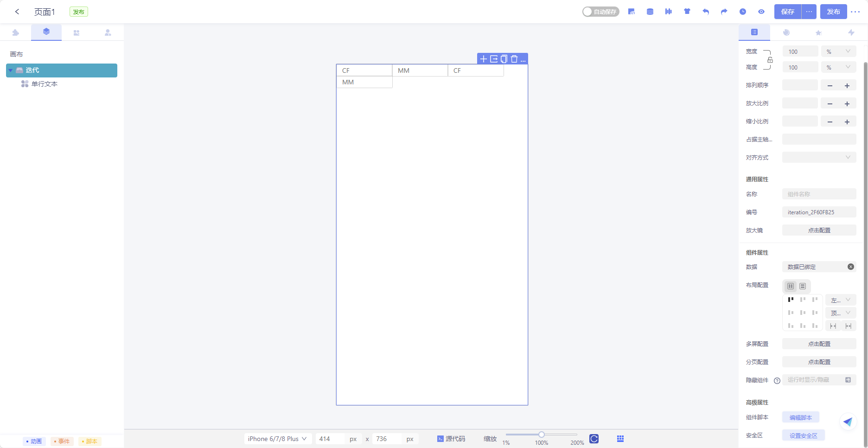
Task: Click the bars chart icon in top toolbar
Action: (x=669, y=12)
